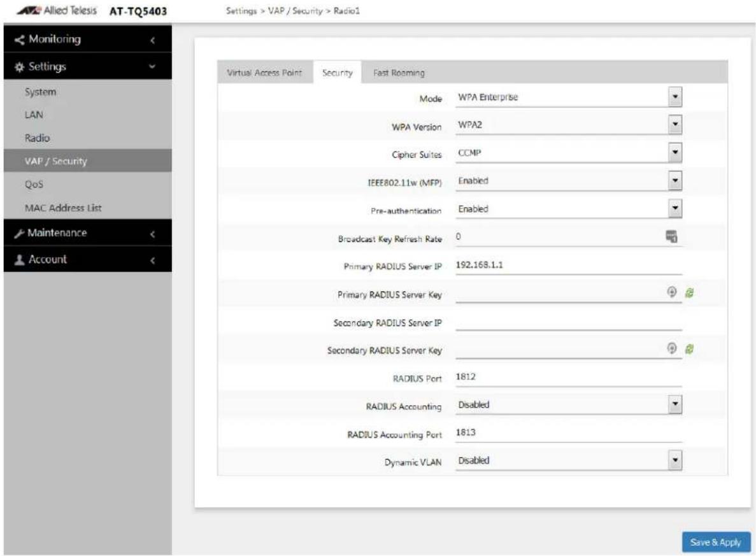Click the Account person icon
Screen dimensions: 756x556
19,260
